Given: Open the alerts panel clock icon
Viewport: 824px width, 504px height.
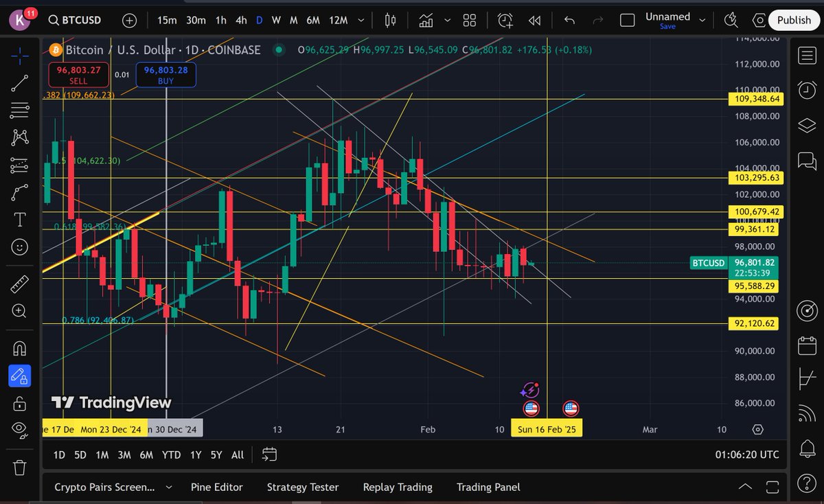Looking at the screenshot, I should pyautogui.click(x=806, y=89).
